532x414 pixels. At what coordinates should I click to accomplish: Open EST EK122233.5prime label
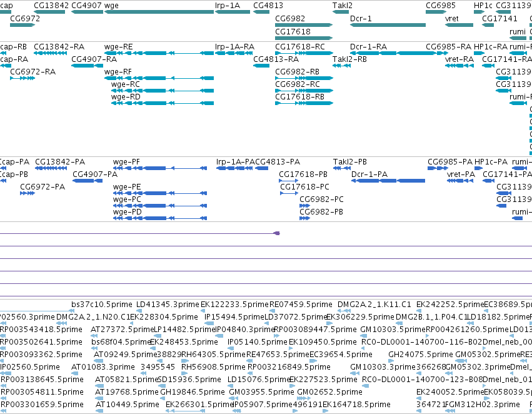(234, 305)
